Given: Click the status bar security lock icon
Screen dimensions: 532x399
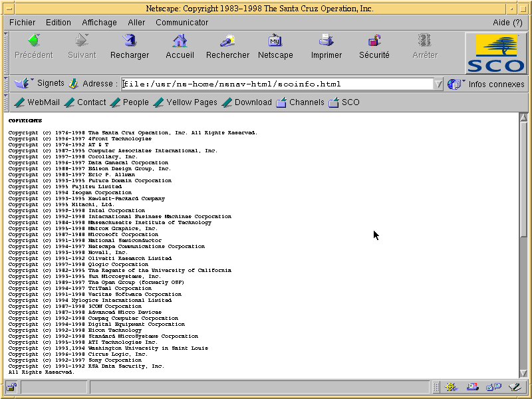Looking at the screenshot, I should [12, 387].
